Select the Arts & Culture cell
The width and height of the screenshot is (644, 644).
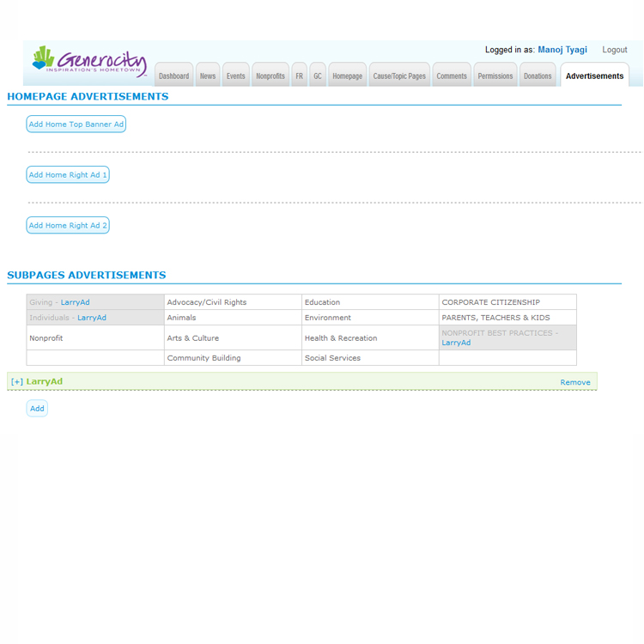point(233,337)
